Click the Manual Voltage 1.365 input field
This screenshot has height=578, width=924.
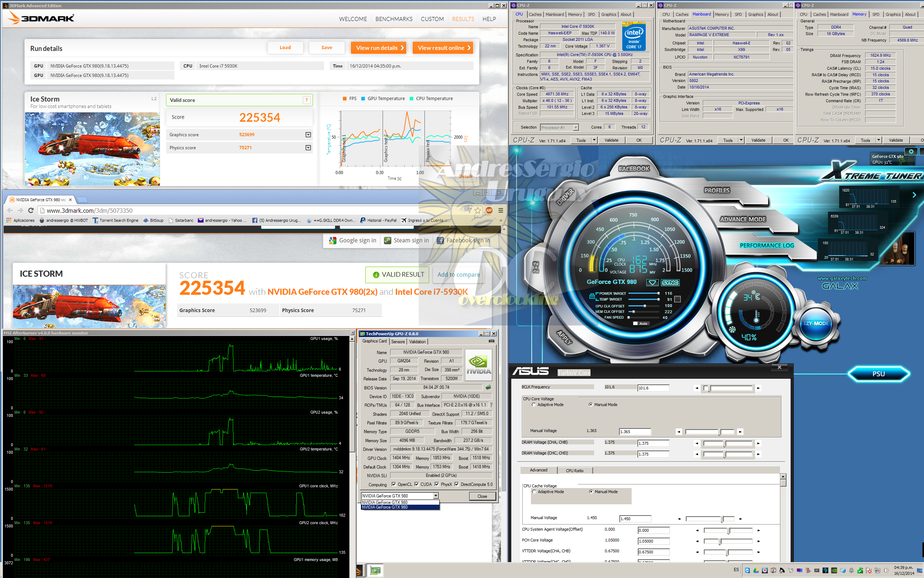[635, 432]
